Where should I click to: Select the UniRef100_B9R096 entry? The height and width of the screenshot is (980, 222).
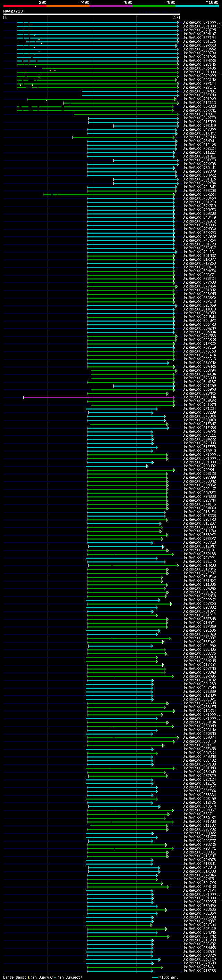click(x=199, y=677)
